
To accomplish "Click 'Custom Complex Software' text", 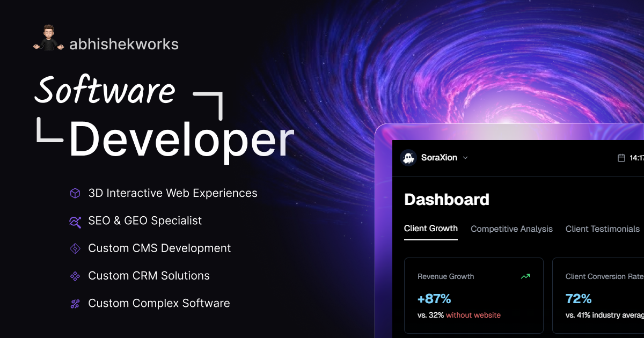I will [x=159, y=303].
